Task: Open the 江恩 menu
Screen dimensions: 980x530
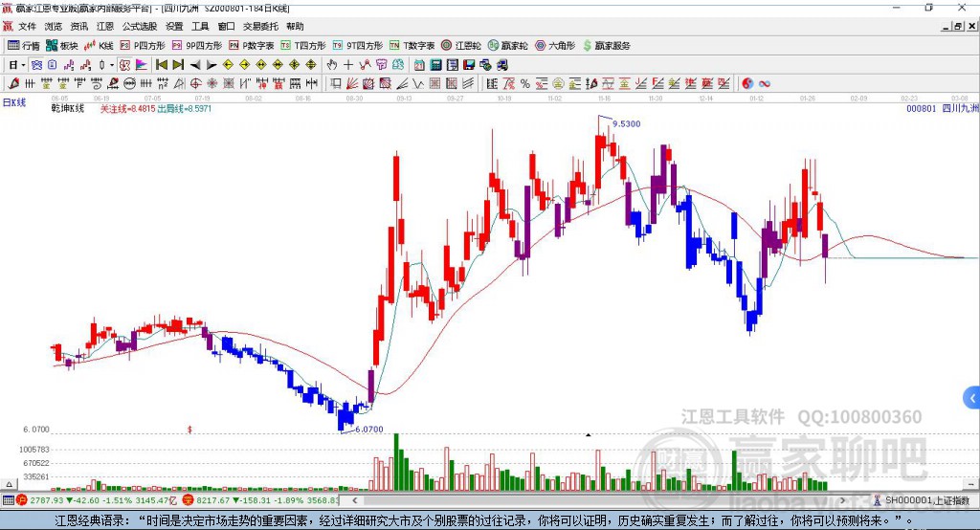Action: click(x=105, y=26)
